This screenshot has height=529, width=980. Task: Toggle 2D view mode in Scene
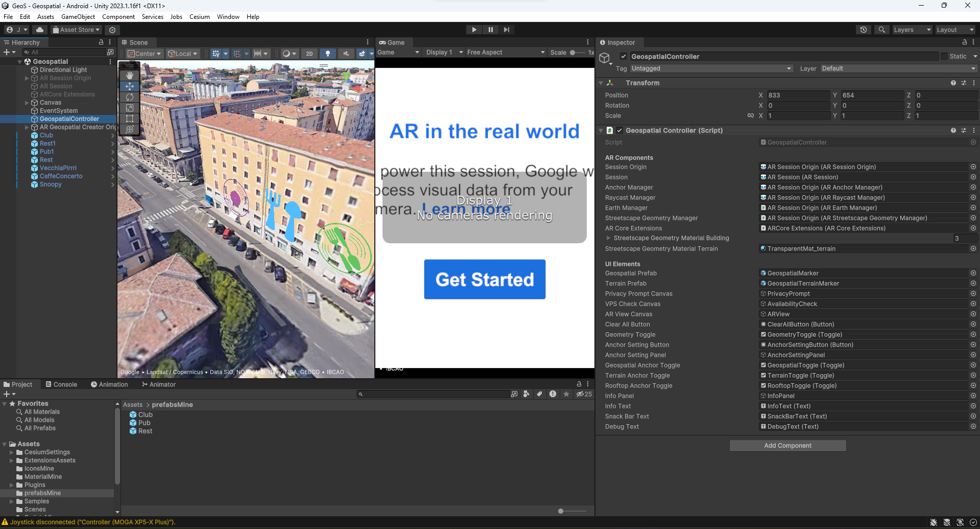309,53
